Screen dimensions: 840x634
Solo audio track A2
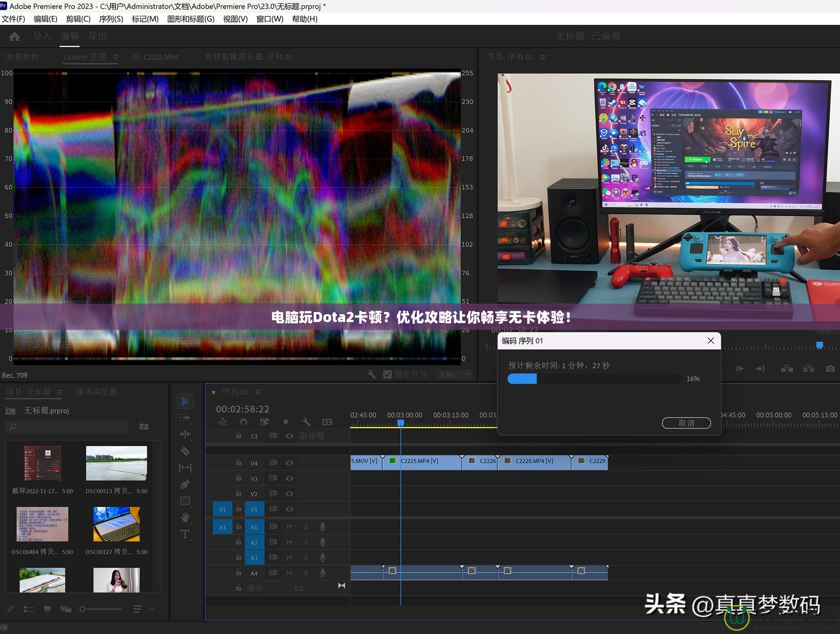pyautogui.click(x=306, y=543)
